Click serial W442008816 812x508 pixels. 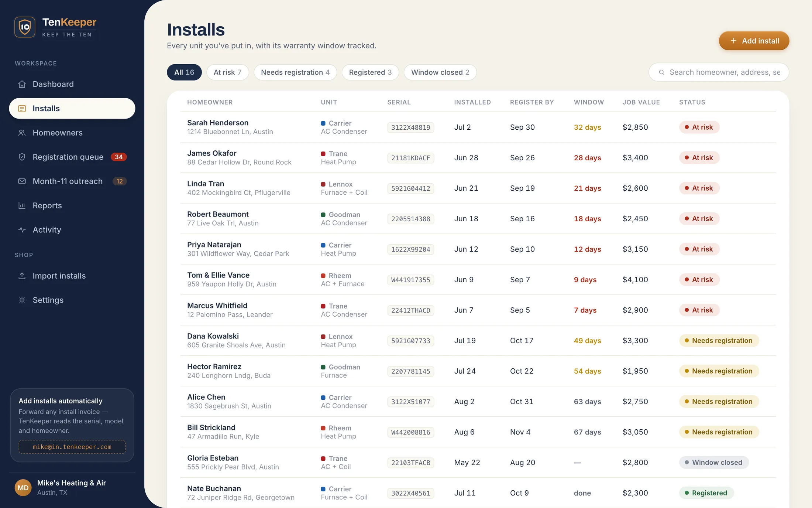click(x=410, y=432)
